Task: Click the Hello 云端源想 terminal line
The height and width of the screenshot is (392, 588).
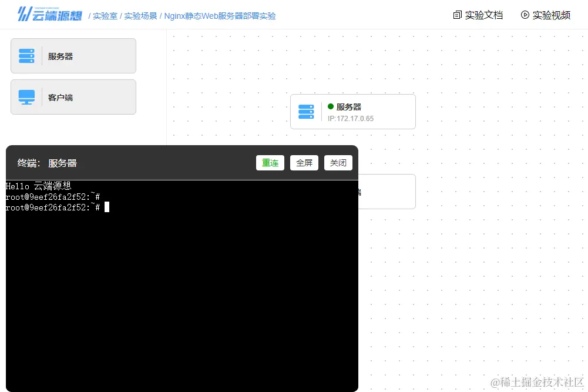Action: pyautogui.click(x=38, y=186)
